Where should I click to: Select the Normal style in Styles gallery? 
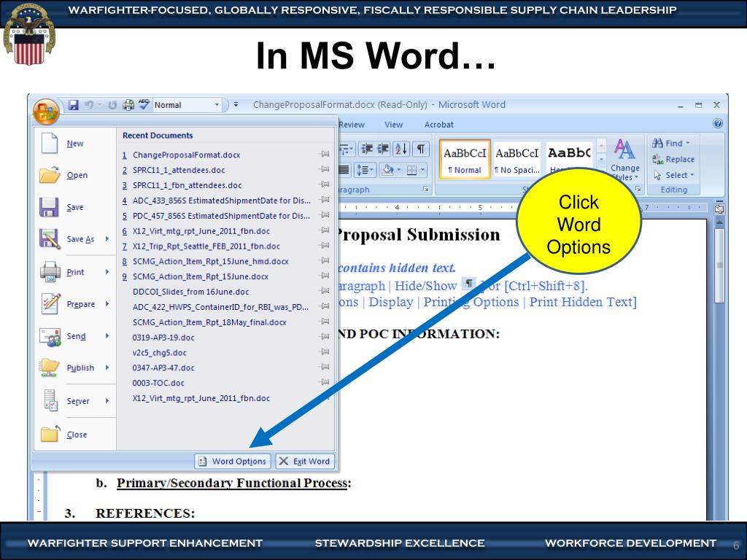(x=465, y=160)
